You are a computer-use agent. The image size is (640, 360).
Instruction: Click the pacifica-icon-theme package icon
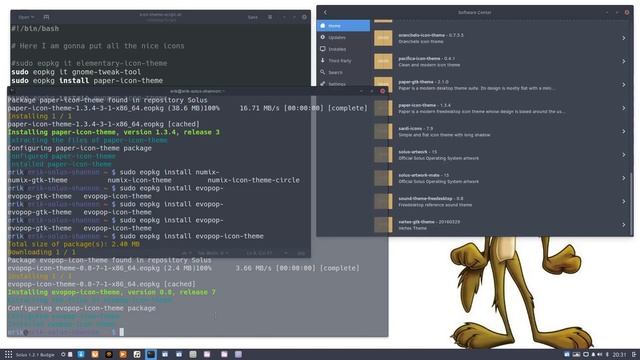(383, 61)
